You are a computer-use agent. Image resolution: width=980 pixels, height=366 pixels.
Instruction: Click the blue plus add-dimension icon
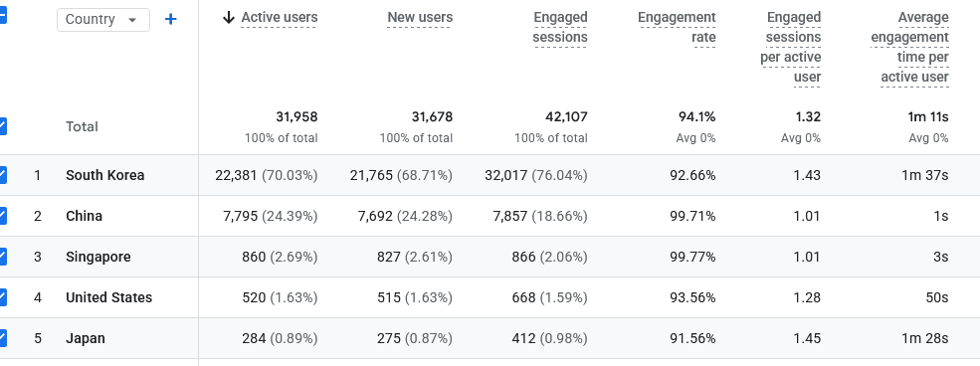[x=170, y=19]
